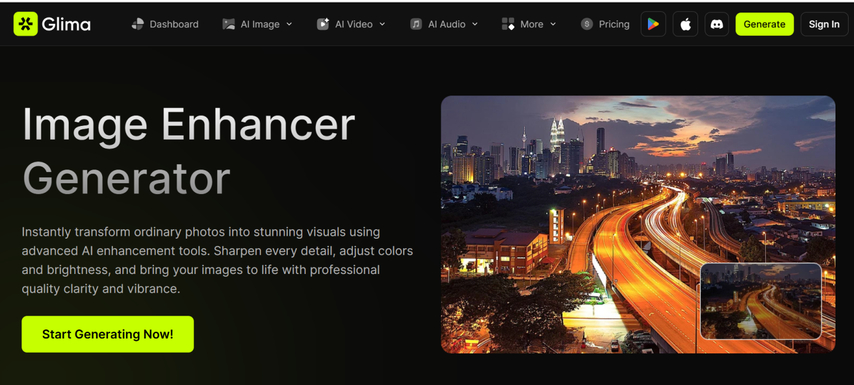This screenshot has height=385, width=854.
Task: Click the Pricing coin icon
Action: point(587,24)
